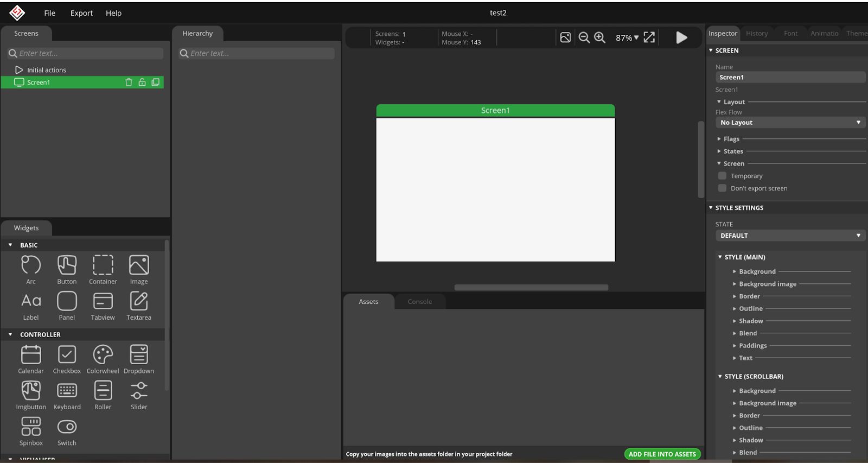Open the DEFAULT state dropdown
The height and width of the screenshot is (463, 868).
point(790,236)
